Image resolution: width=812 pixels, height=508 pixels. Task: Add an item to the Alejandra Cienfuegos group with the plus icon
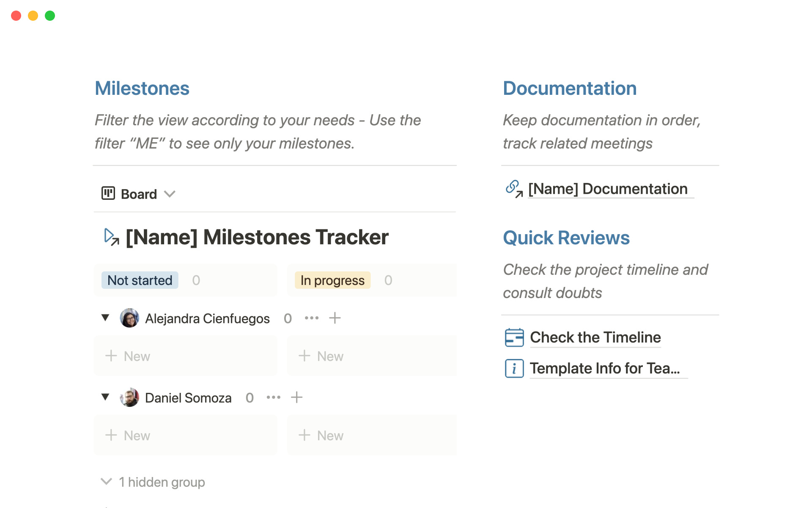point(335,318)
